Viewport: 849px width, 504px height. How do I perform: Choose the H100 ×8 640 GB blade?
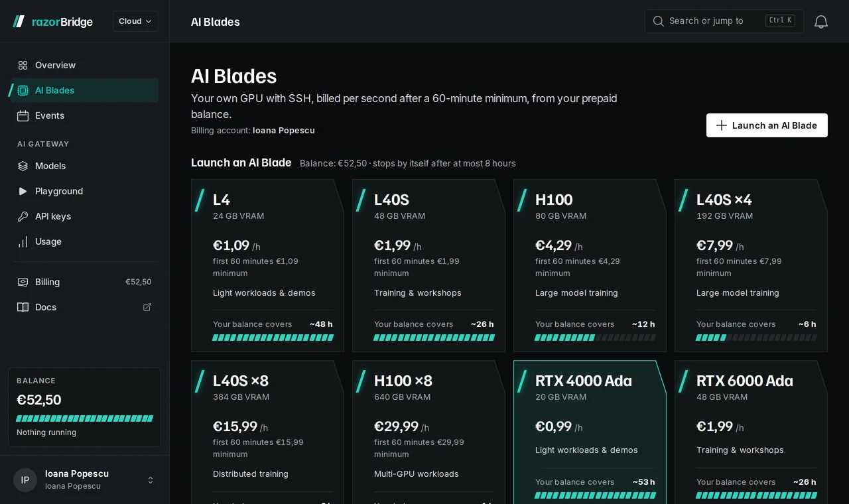tap(428, 432)
